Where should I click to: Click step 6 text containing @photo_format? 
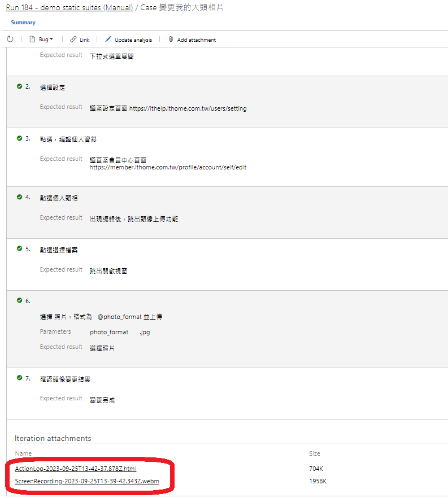click(x=101, y=317)
